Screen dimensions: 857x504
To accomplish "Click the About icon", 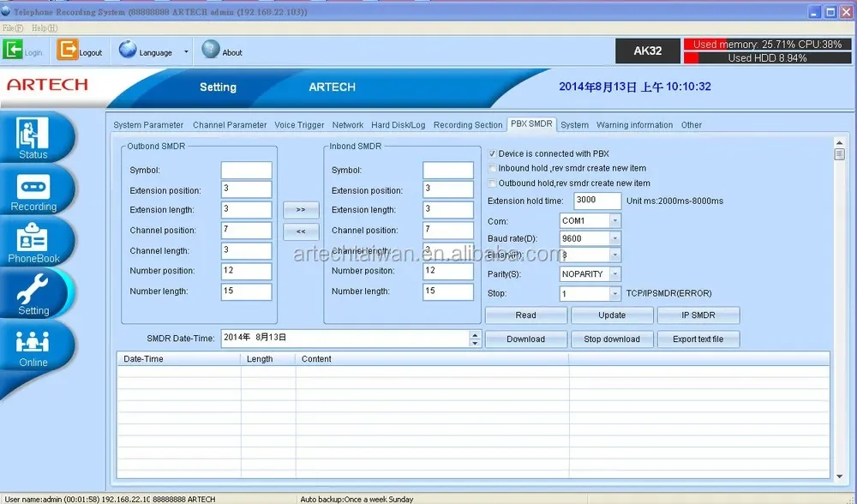I will coord(211,49).
